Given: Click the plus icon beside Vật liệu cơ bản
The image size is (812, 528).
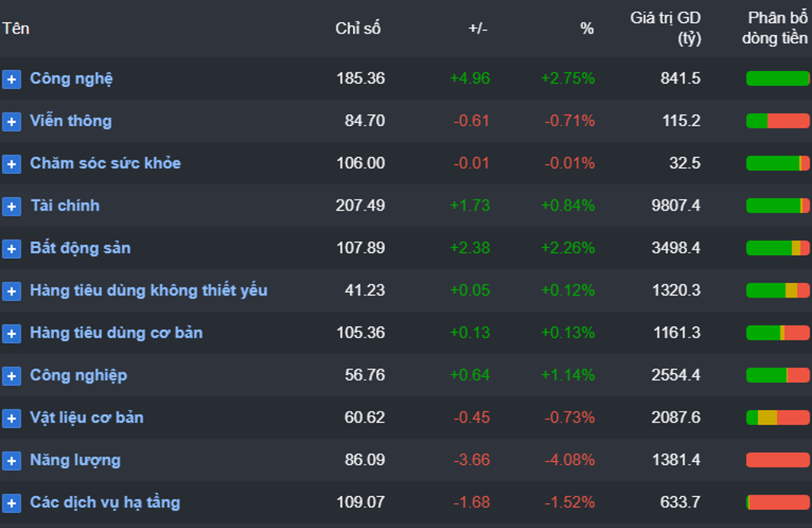Looking at the screenshot, I should pyautogui.click(x=11, y=418).
